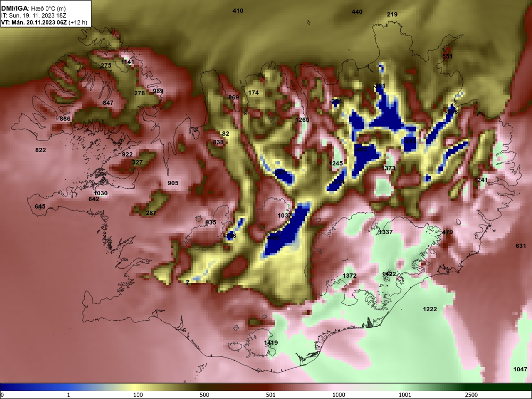Pick the 886 label on the map

click(65, 119)
